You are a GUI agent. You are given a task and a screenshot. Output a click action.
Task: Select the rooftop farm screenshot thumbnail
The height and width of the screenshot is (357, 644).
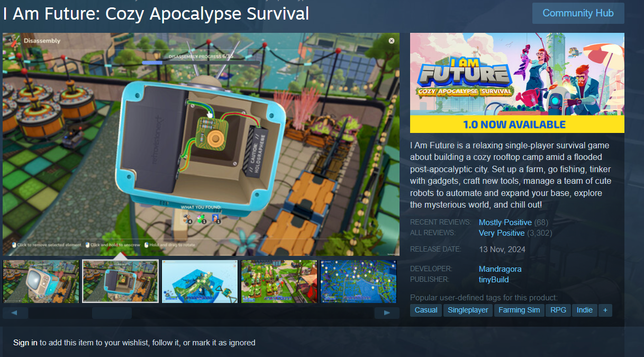[279, 281]
